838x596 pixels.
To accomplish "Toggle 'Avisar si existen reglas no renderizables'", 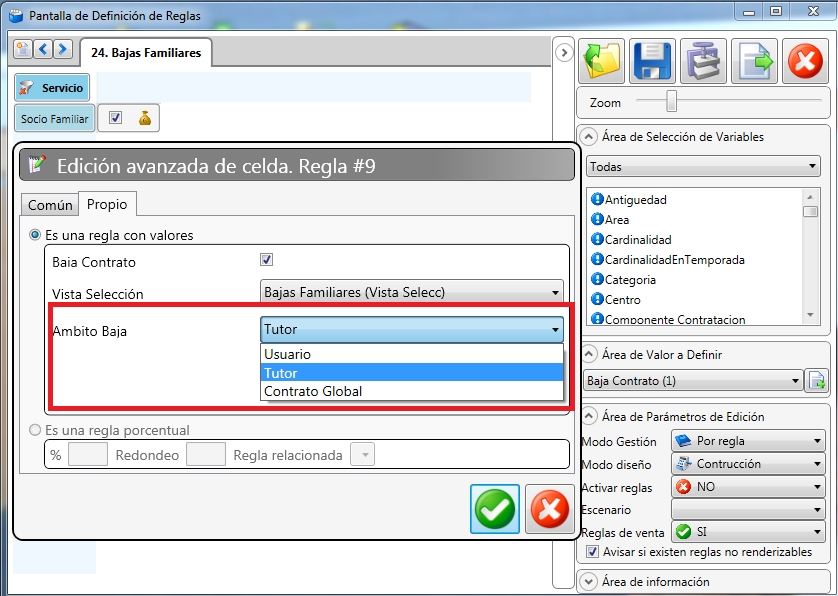I will point(592,552).
